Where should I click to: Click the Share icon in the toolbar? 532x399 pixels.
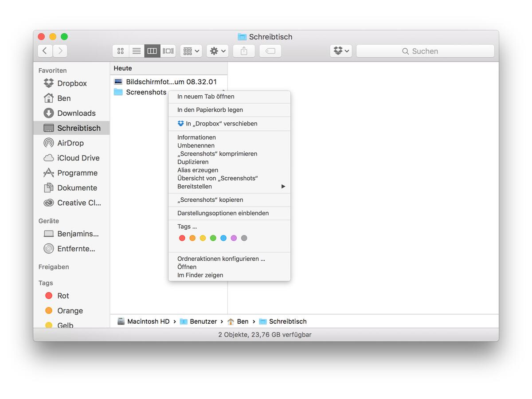click(x=243, y=51)
